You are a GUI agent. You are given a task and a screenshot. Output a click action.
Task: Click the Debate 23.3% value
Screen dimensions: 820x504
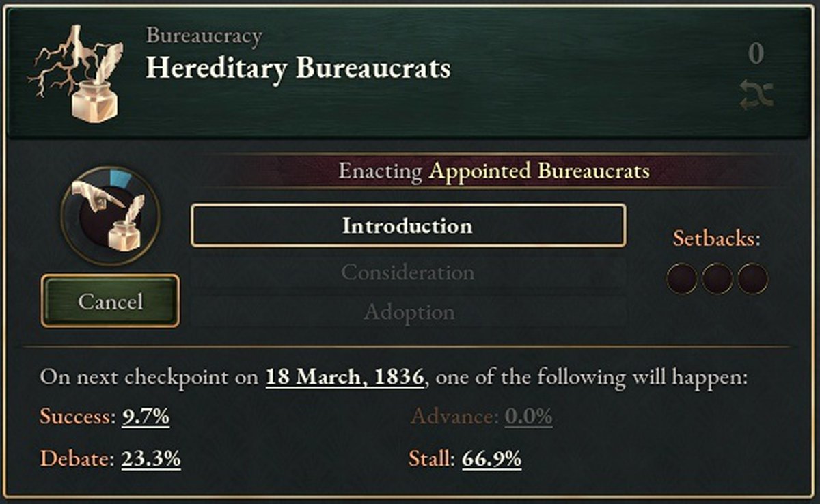coord(151,458)
